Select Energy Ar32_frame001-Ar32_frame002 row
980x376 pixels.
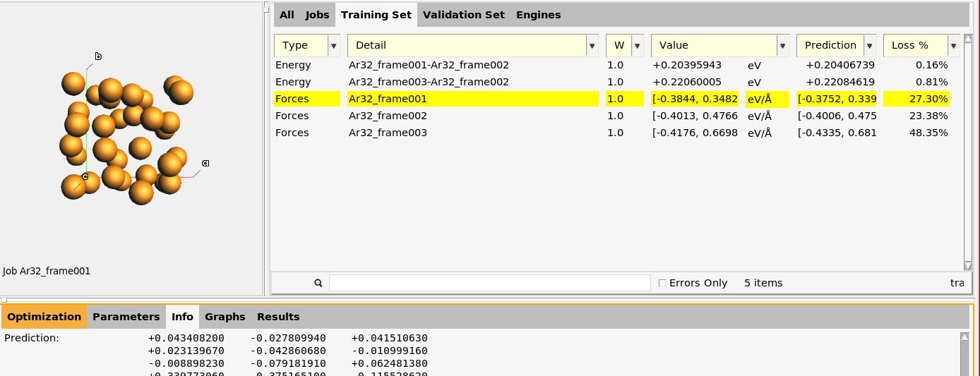[428, 65]
